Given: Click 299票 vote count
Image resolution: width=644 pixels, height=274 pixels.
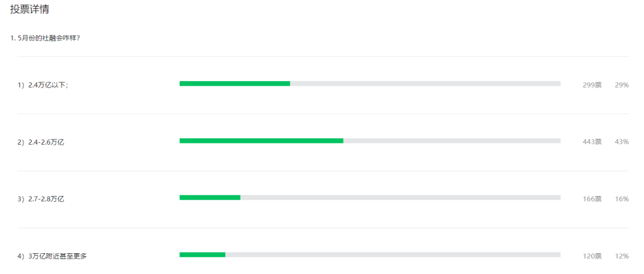Looking at the screenshot, I should click(x=592, y=85).
